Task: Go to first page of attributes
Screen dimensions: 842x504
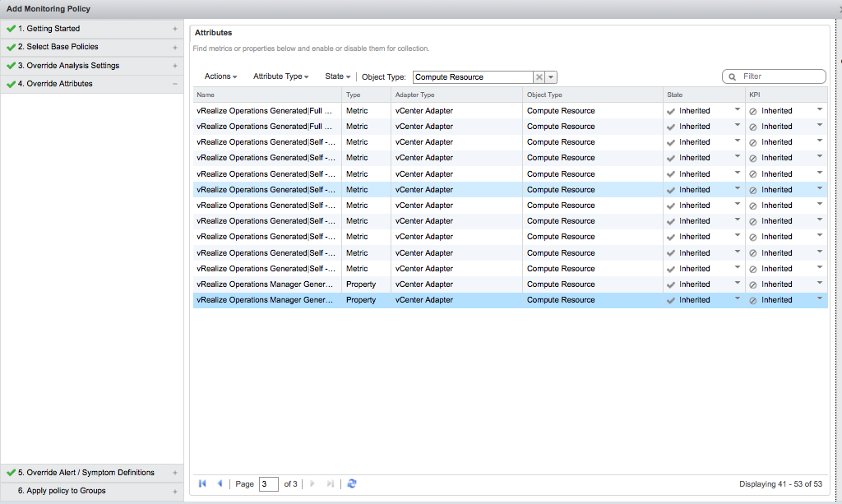Action: (202, 484)
